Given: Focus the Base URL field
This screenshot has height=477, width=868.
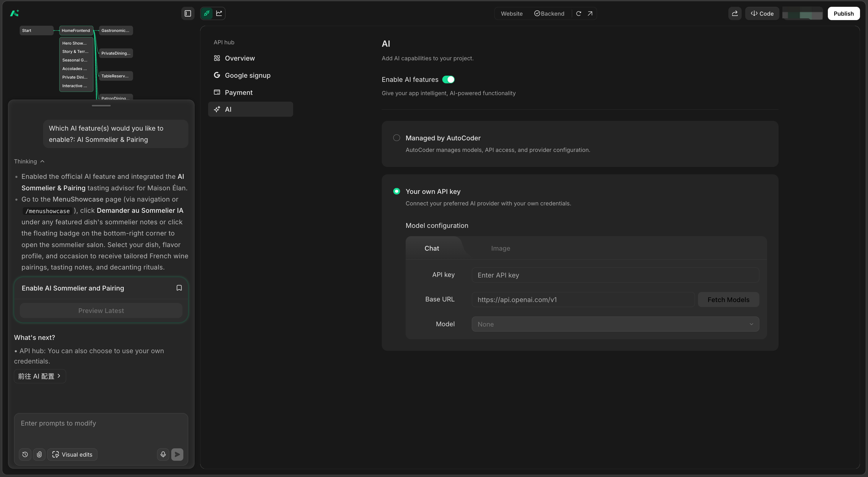Looking at the screenshot, I should 583,300.
